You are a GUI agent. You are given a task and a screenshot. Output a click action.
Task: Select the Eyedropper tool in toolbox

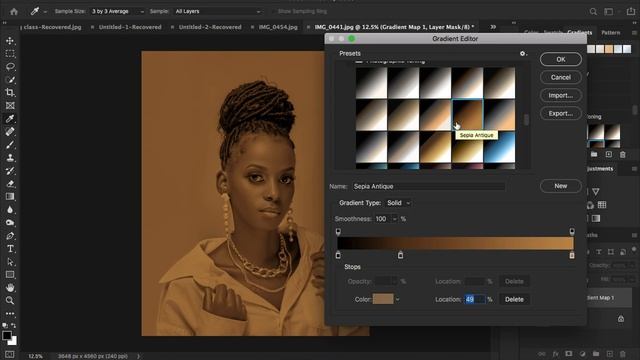[x=10, y=119]
